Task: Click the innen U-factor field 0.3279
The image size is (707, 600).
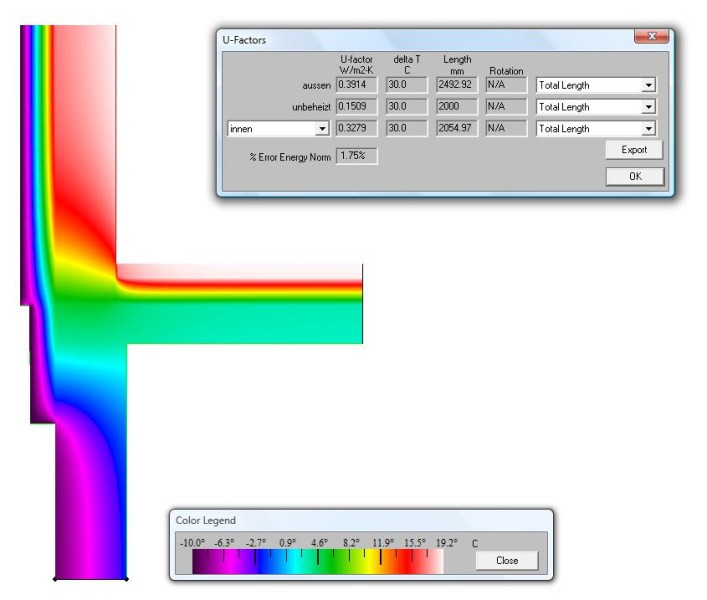Action: point(357,128)
